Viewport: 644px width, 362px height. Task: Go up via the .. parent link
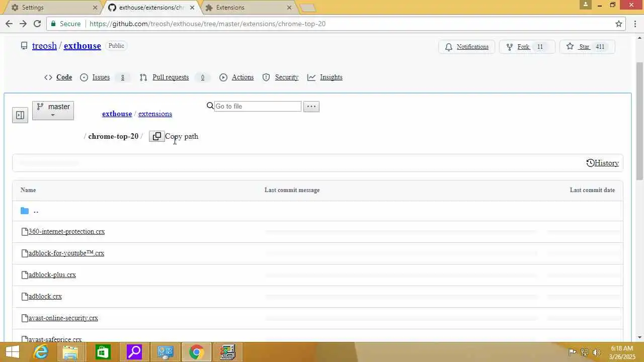[x=36, y=211]
